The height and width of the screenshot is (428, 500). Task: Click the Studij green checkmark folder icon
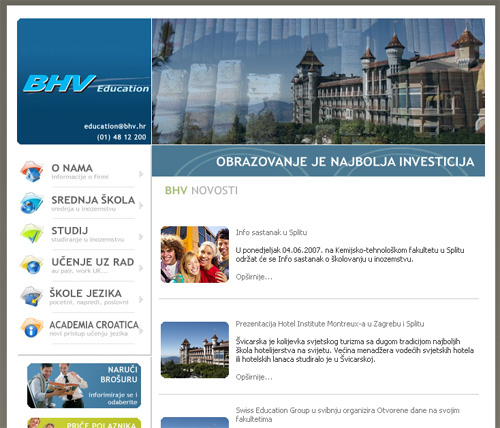coord(32,233)
